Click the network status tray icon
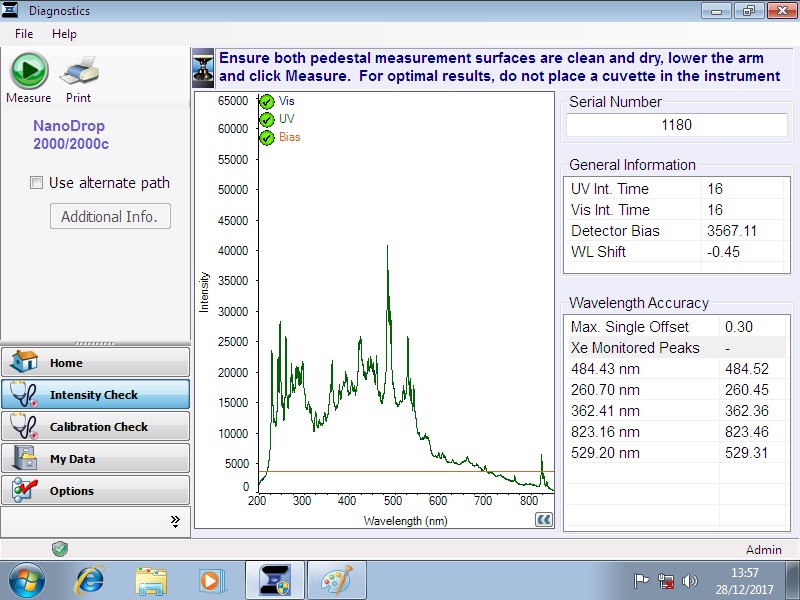 [x=666, y=581]
